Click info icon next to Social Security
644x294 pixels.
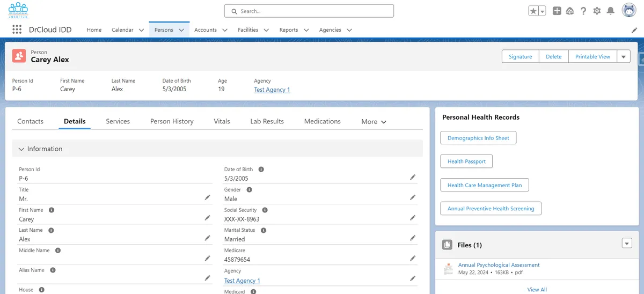tap(265, 210)
